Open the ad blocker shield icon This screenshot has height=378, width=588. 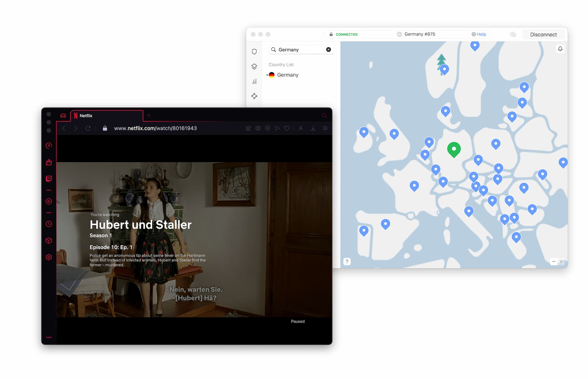[268, 128]
